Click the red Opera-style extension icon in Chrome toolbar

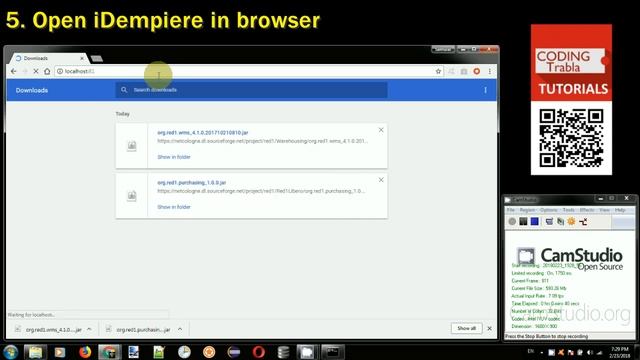pyautogui.click(x=476, y=71)
